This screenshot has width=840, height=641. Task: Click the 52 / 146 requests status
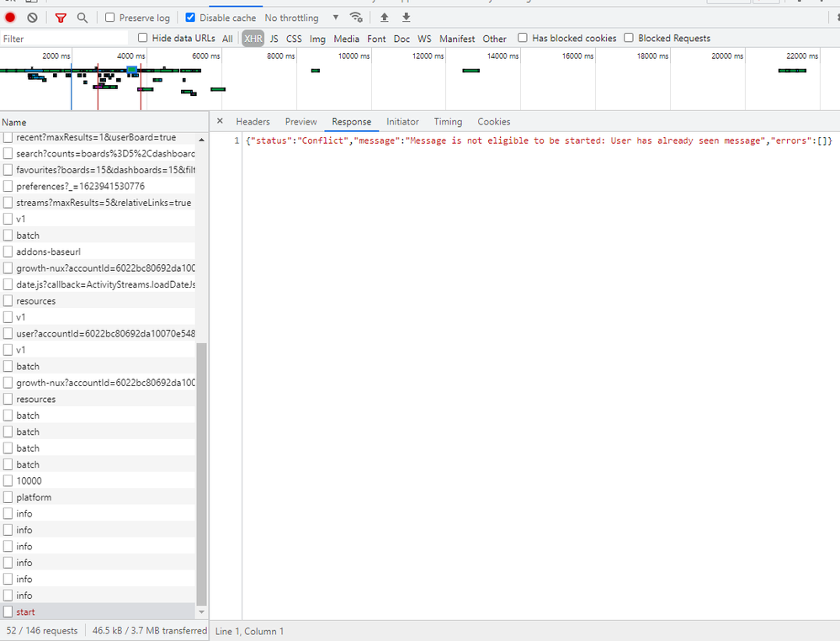click(x=42, y=631)
